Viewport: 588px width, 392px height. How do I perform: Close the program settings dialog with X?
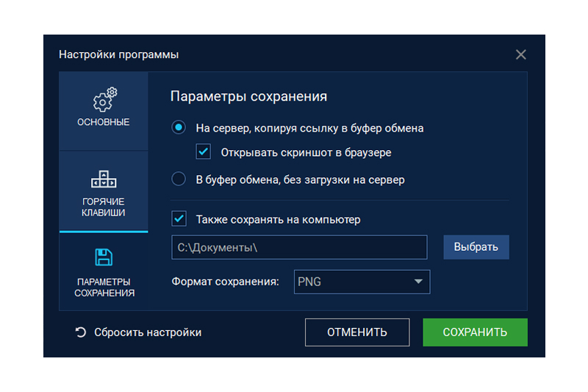click(520, 54)
